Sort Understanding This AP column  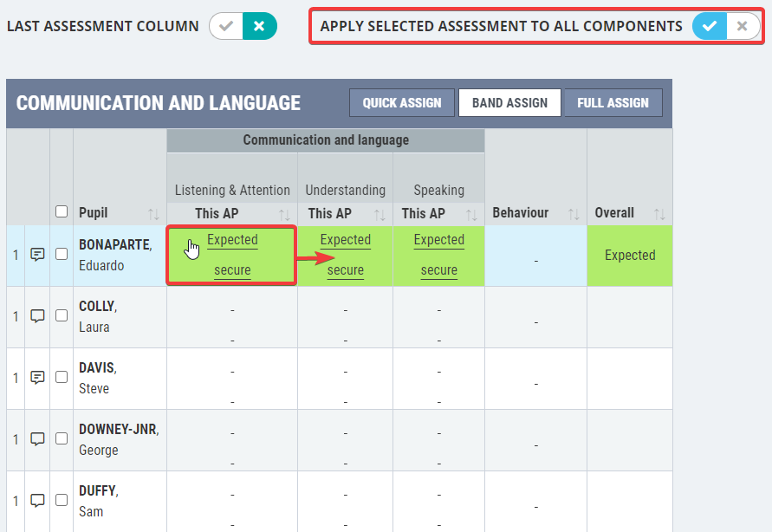(x=380, y=215)
